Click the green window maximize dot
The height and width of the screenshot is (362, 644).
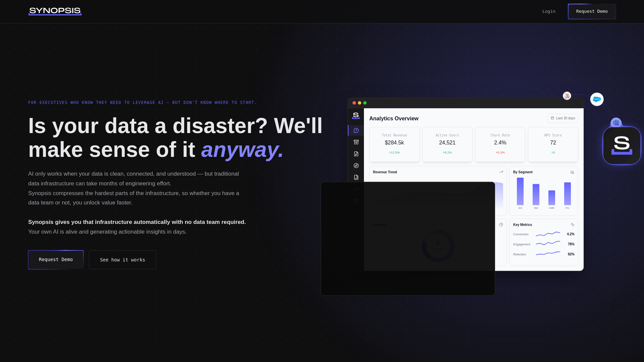point(365,103)
